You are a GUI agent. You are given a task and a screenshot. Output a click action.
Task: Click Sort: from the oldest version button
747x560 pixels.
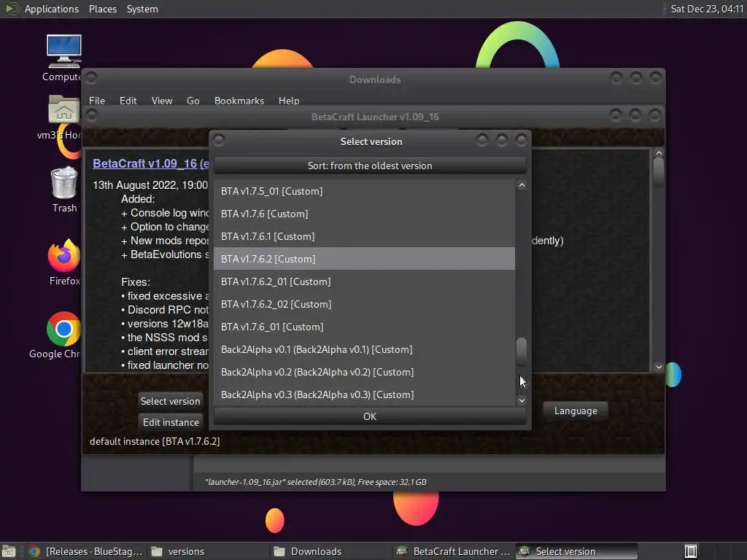point(370,166)
